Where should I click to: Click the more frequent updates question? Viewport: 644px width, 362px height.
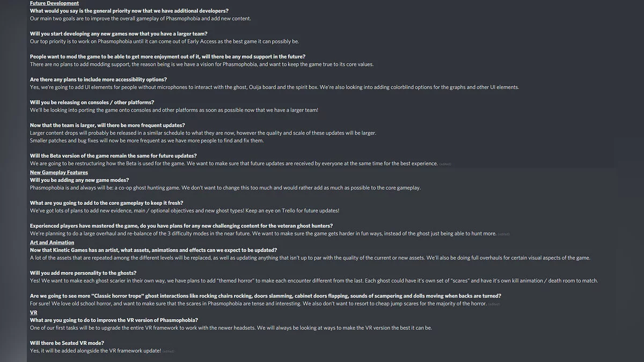(x=107, y=125)
